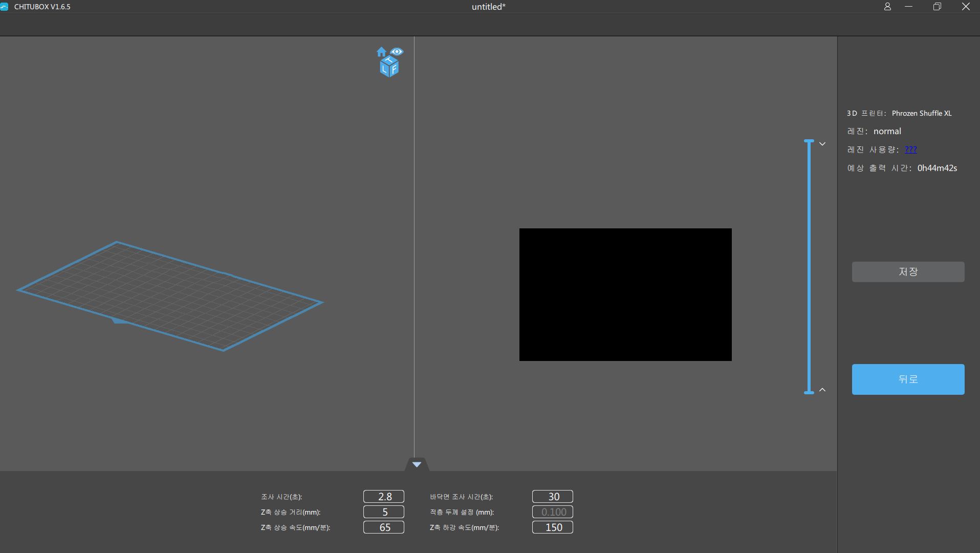This screenshot has width=980, height=553.
Task: Click the top handle of layer slider
Action: [x=809, y=141]
